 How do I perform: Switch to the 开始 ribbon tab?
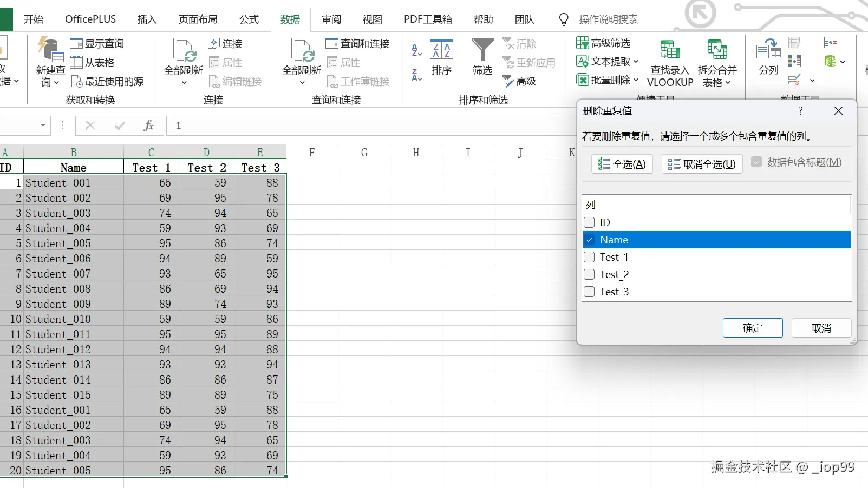point(34,19)
